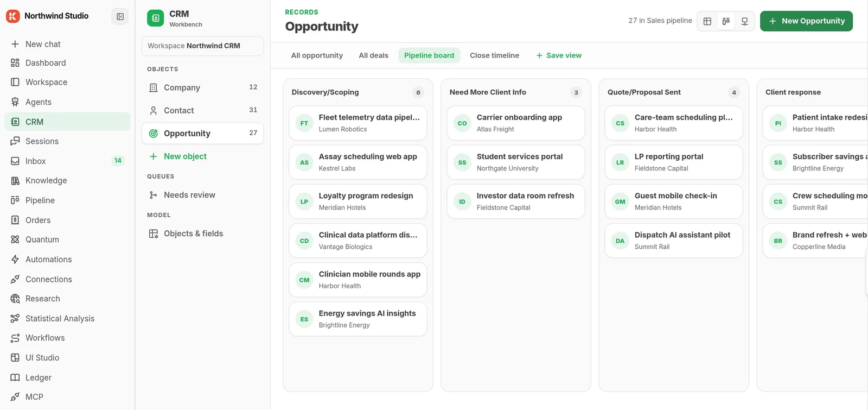Switch to the presentation-style view icon
This screenshot has height=410, width=868.
[745, 21]
